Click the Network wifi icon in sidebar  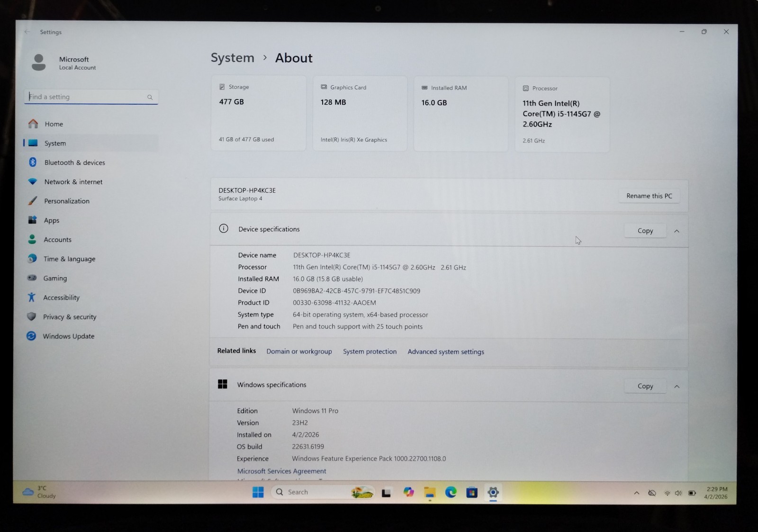32,181
